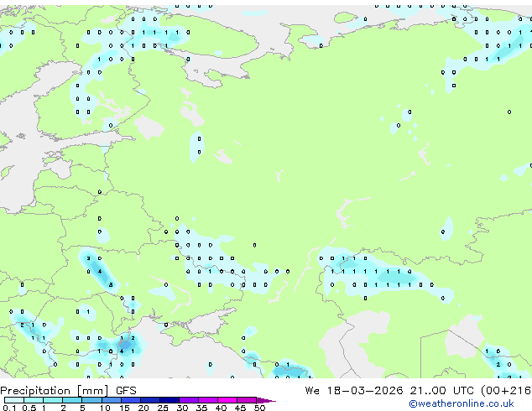Open the weatheronline.co.uk copyright link
Screen dimensions: 532x411
462,403
